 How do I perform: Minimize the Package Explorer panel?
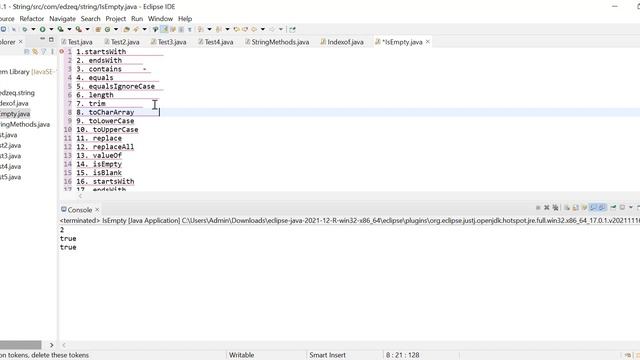pyautogui.click(x=42, y=39)
